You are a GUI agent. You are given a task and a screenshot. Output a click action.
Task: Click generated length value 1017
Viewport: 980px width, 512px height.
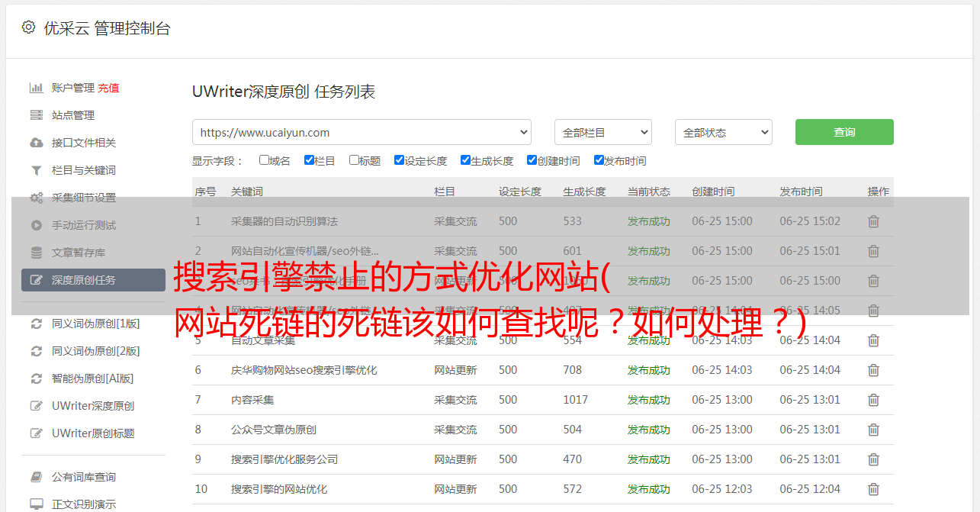576,400
